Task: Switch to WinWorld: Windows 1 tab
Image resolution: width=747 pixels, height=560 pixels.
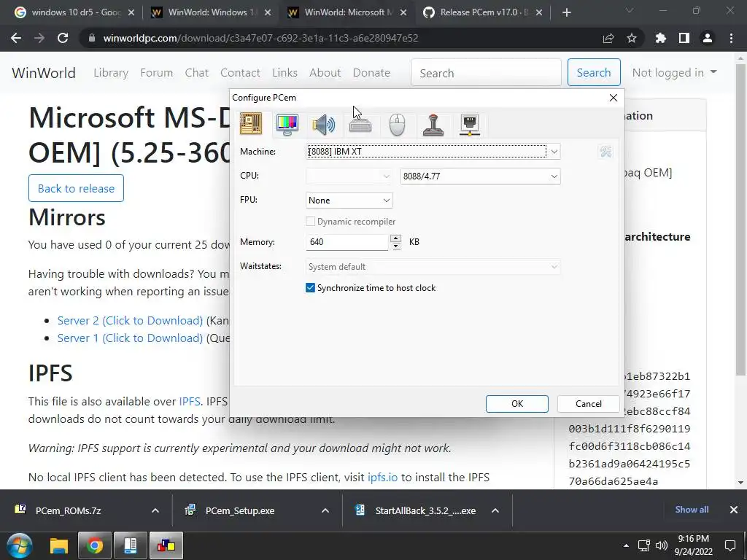Action: pyautogui.click(x=211, y=12)
